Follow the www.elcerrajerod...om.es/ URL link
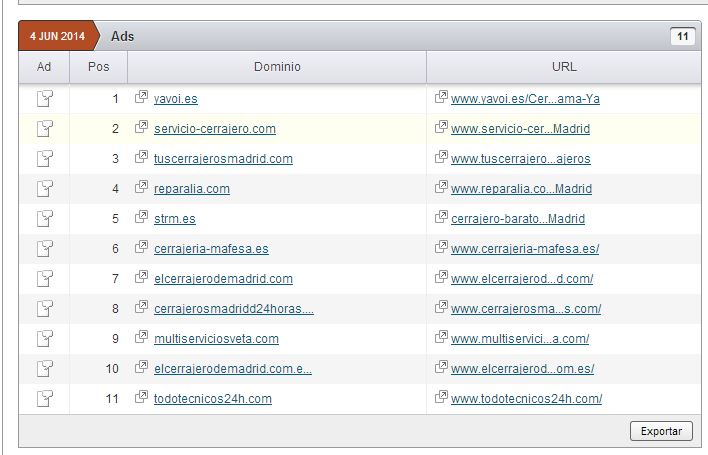 522,369
